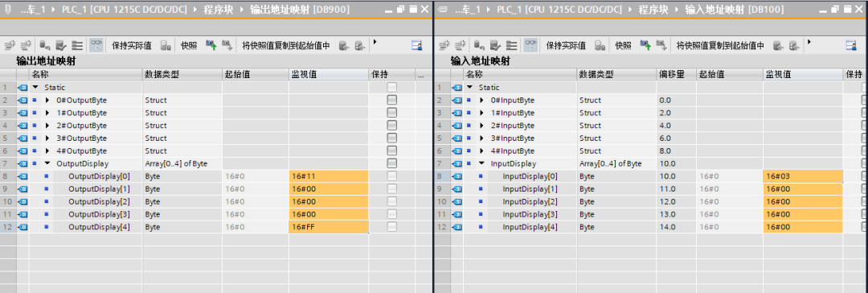Click database icon beside 保持实际值 in DB100 window

point(600,46)
